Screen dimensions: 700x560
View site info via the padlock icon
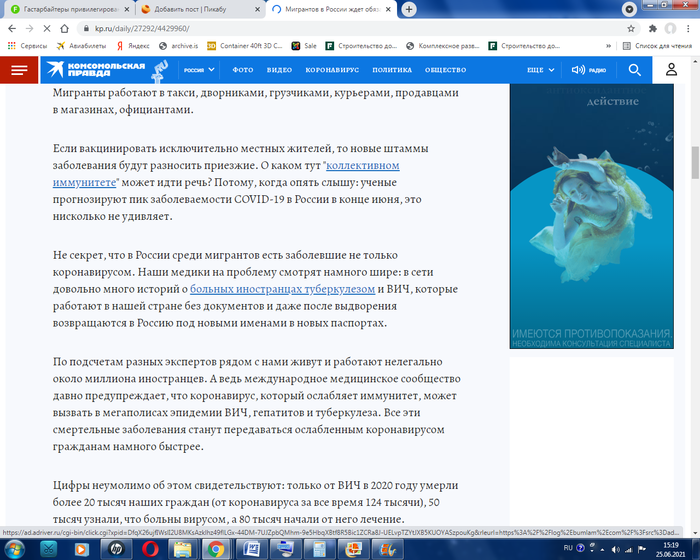pos(86,29)
